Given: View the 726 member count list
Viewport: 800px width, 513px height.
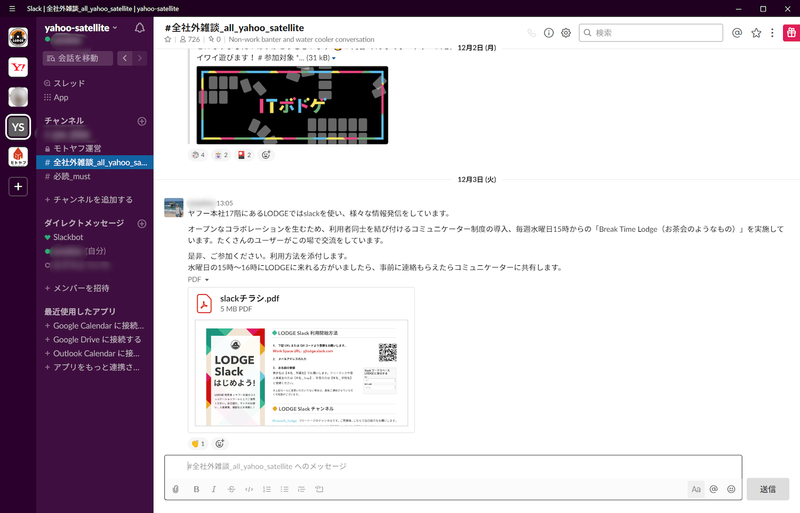Looking at the screenshot, I should click(190, 39).
